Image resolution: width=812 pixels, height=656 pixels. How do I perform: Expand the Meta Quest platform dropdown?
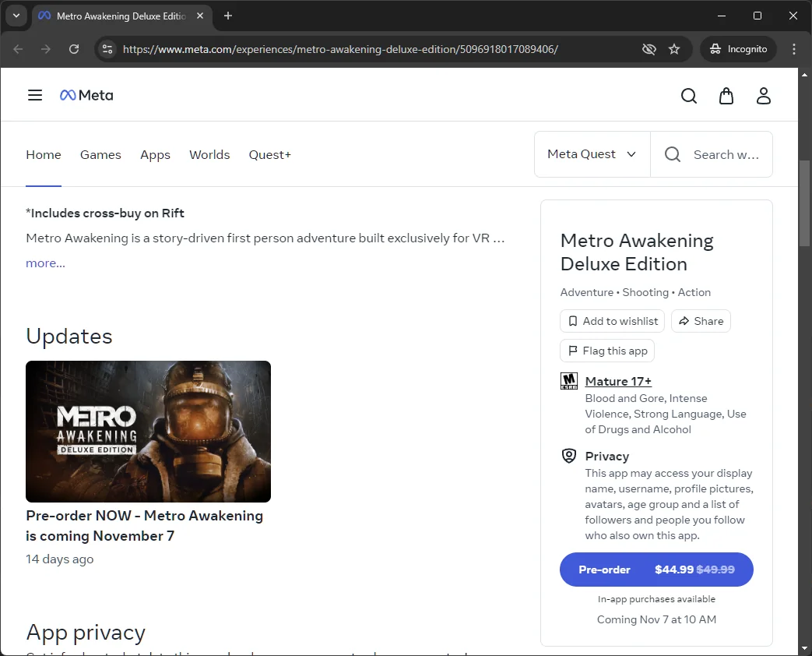[x=592, y=154]
